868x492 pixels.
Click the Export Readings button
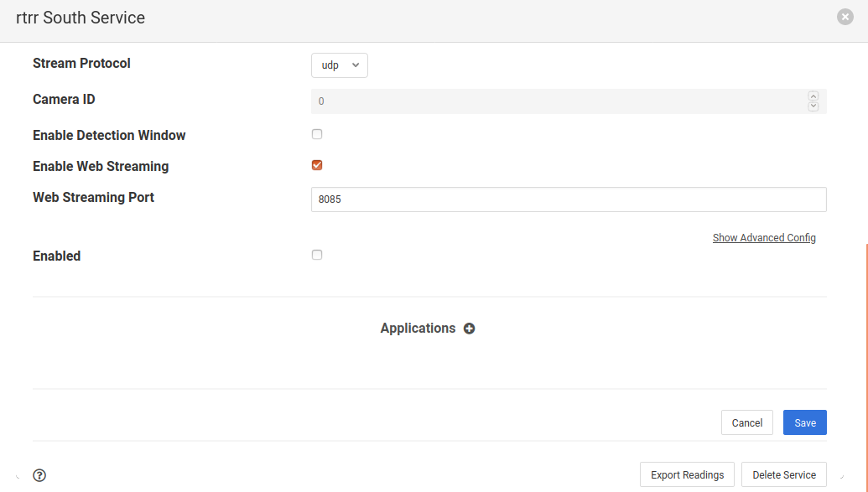[x=686, y=474]
